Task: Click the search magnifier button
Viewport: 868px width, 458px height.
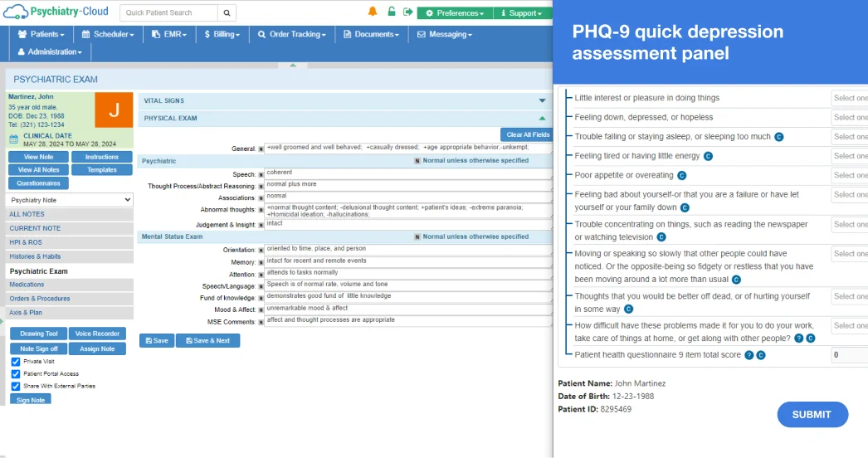Action: [x=227, y=13]
